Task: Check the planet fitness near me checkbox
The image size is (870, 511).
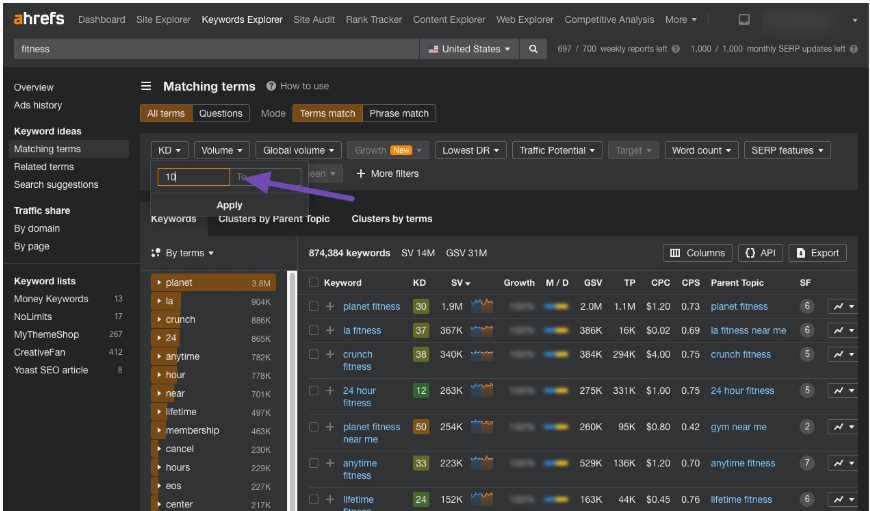Action: pyautogui.click(x=314, y=427)
